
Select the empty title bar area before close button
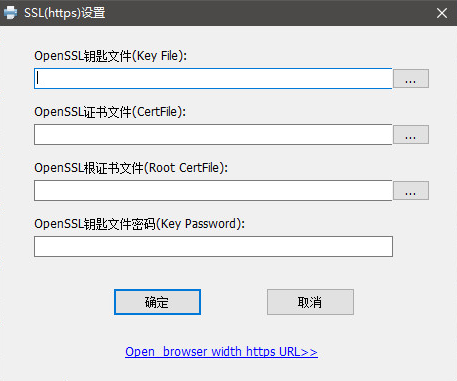coord(267,13)
